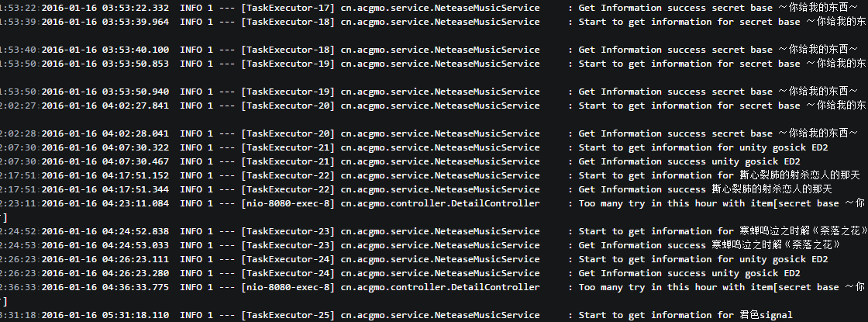
Task: Click the 03:53:50.853 [TaskExecutor-19] thread label
Action: pos(288,64)
